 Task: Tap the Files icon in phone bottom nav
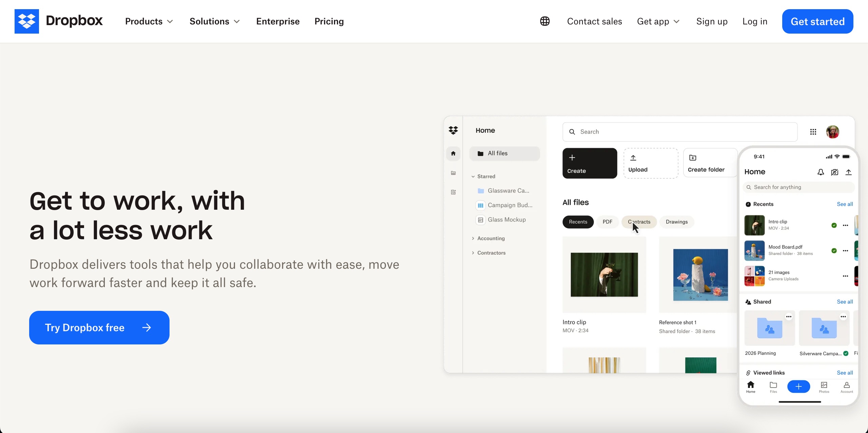pyautogui.click(x=773, y=387)
